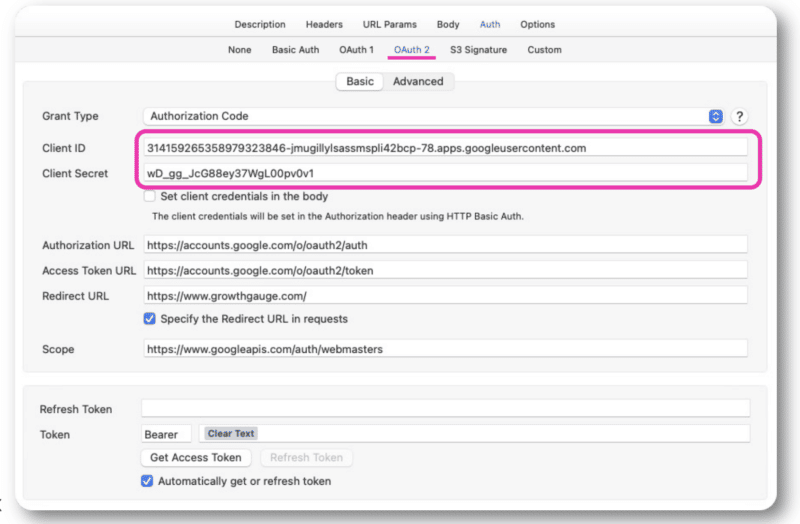Viewport: 800px width, 524px height.
Task: Select the Basic Auth method
Action: (x=296, y=50)
